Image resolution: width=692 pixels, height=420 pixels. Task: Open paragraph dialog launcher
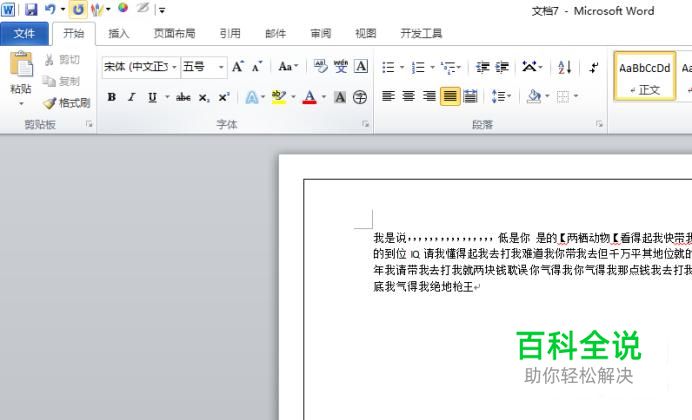coord(599,124)
